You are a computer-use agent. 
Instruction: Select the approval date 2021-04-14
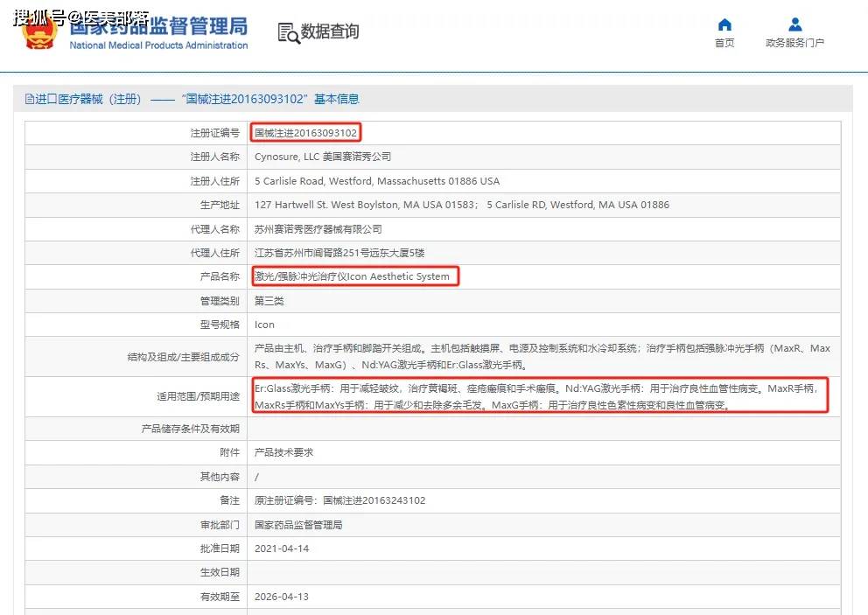282,549
